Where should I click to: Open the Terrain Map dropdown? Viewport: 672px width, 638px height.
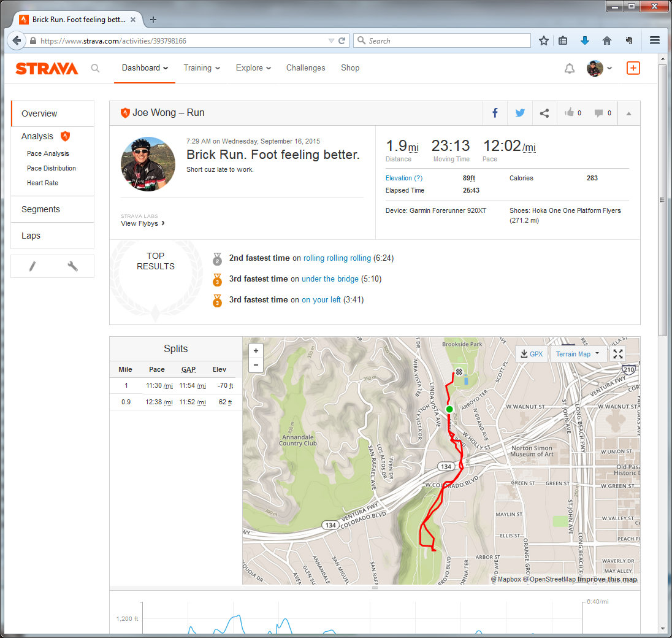pos(578,354)
